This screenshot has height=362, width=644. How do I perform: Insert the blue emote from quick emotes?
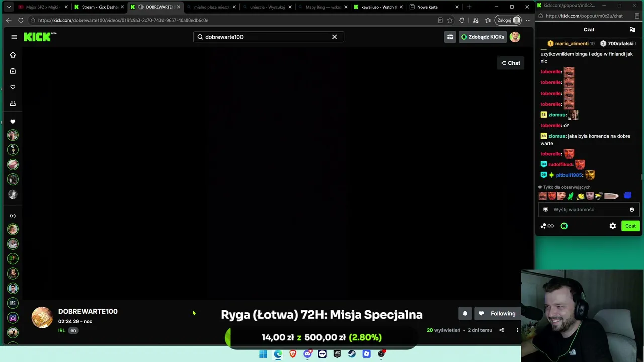tap(627, 196)
